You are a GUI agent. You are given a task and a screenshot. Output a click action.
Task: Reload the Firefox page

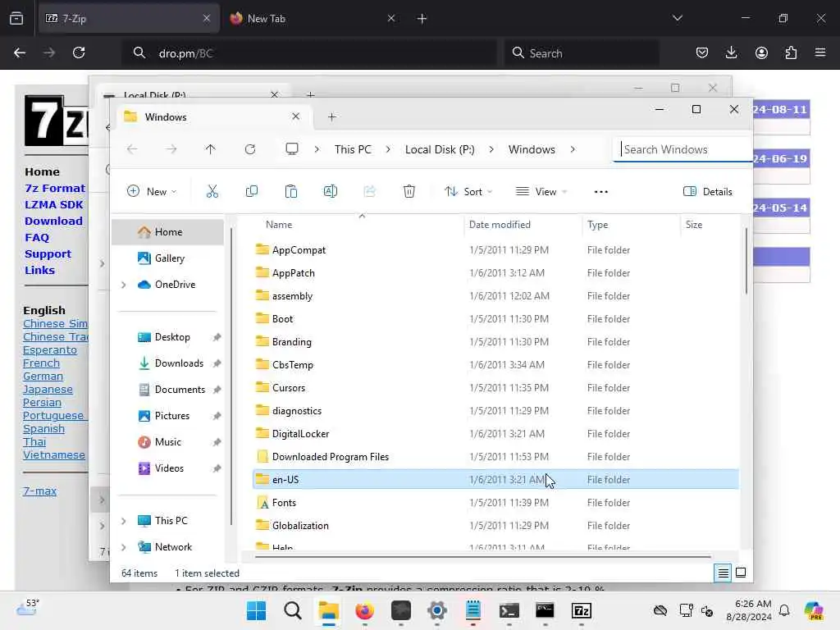tap(79, 52)
